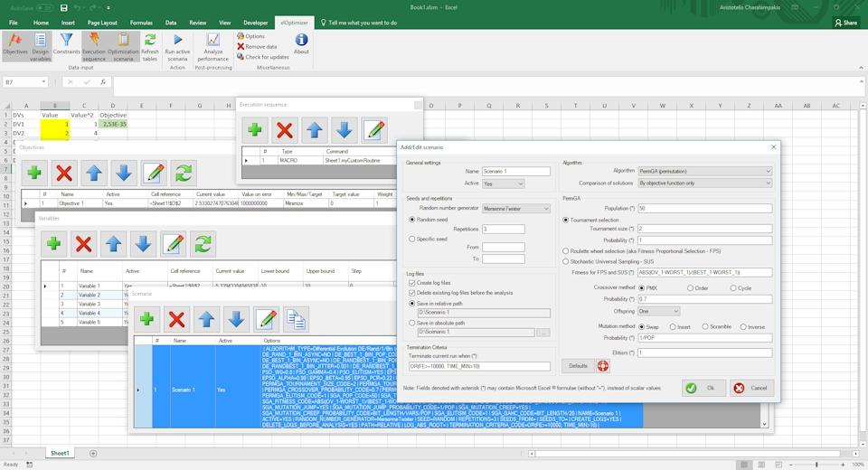Open the Formulas ribbon tab
Image resolution: width=868 pixels, height=470 pixels.
pos(141,23)
